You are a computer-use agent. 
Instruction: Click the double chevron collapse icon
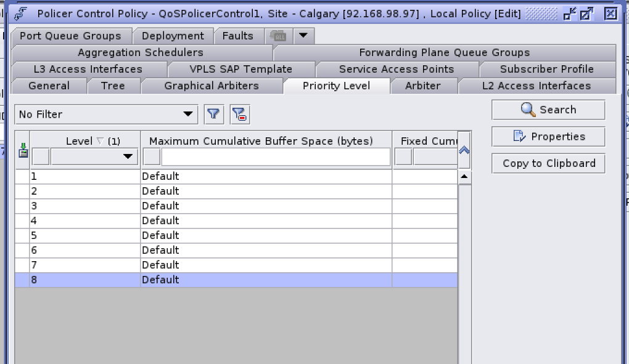point(464,150)
